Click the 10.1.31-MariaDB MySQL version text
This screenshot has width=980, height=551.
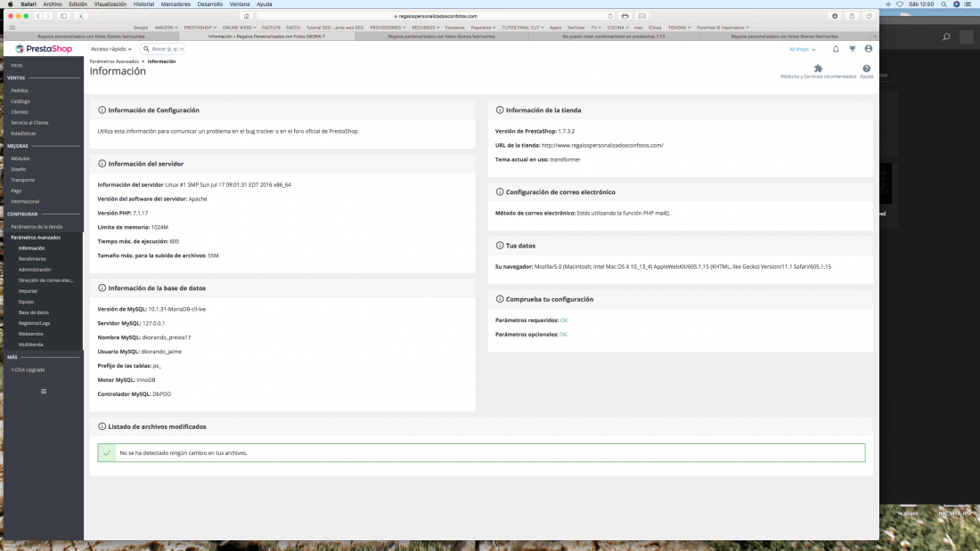[177, 309]
